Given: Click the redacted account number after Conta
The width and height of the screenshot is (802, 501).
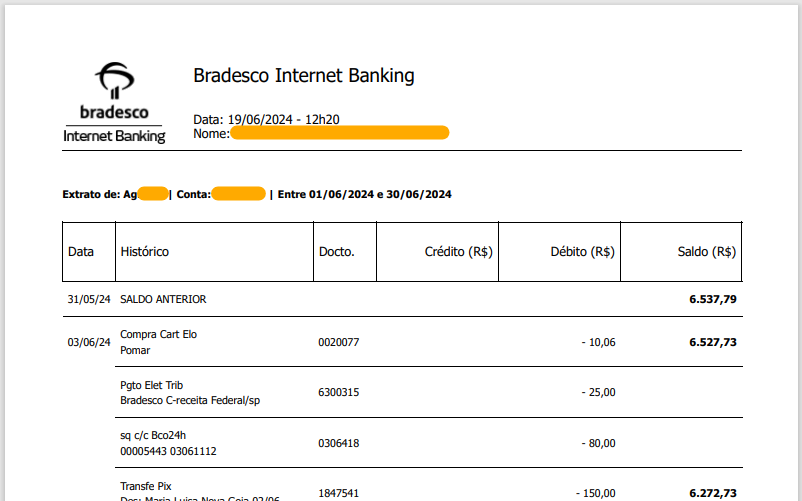Looking at the screenshot, I should click(x=239, y=194).
